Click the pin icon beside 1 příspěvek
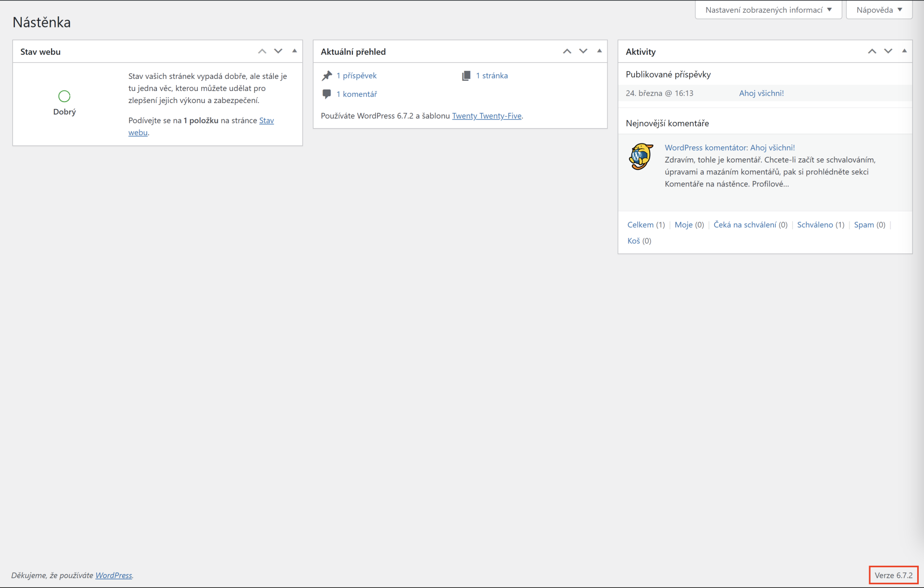Viewport: 924px width, 588px height. tap(327, 75)
